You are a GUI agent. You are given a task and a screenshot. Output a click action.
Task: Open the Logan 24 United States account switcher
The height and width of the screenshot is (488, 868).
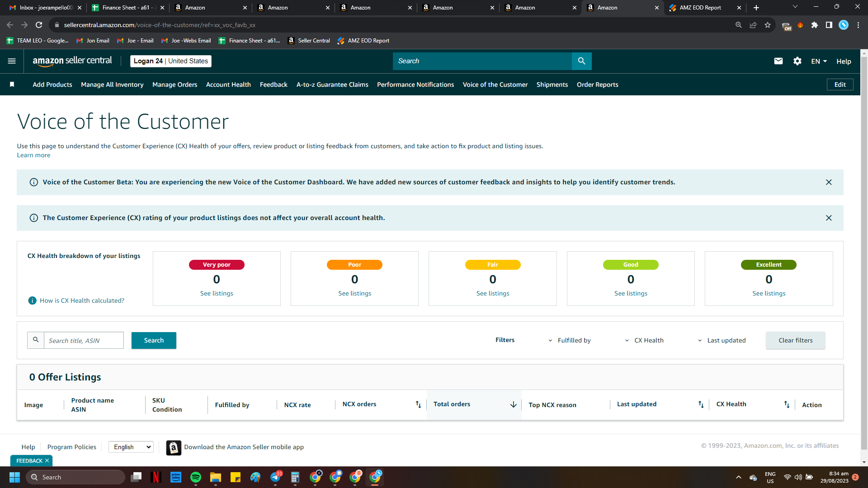pyautogui.click(x=171, y=61)
